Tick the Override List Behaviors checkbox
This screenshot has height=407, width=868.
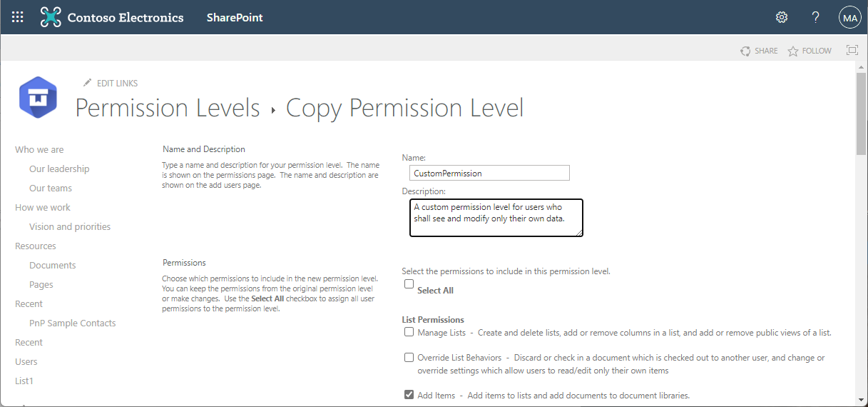point(409,357)
